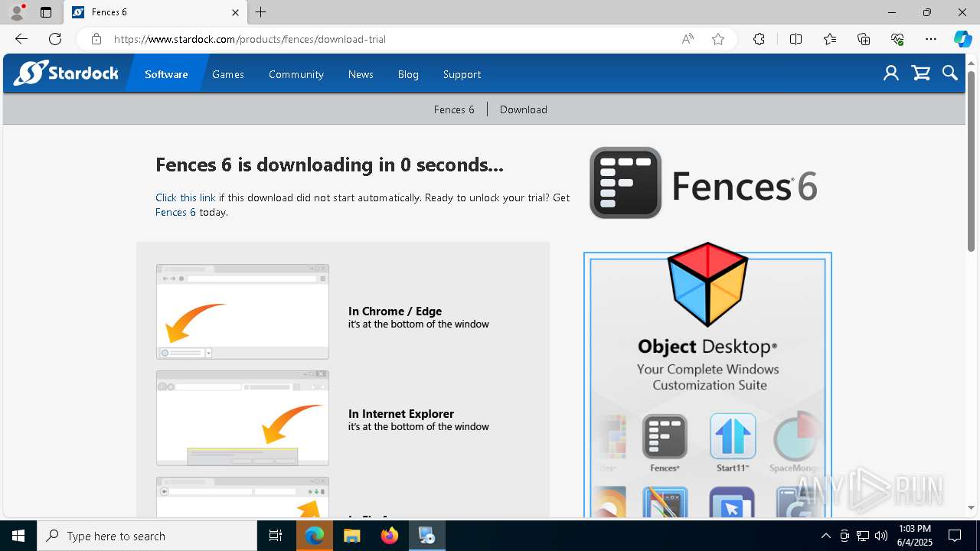Open the Software menu
980x551 pixels.
point(166,74)
